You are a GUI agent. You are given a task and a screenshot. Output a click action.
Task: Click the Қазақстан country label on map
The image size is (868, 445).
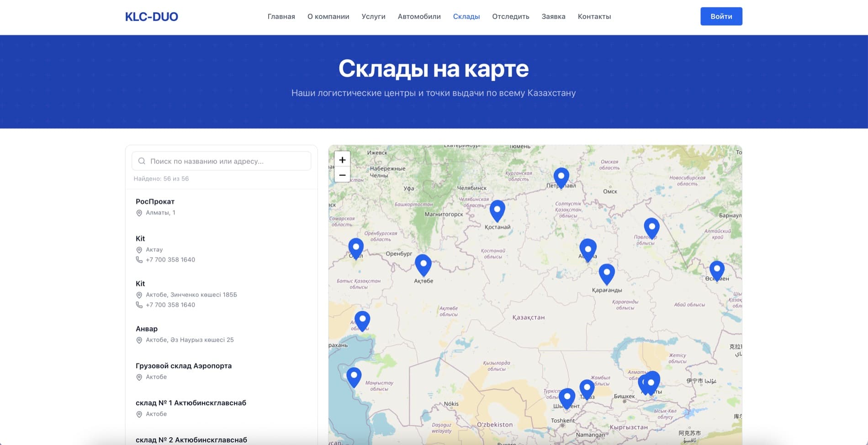(x=529, y=317)
